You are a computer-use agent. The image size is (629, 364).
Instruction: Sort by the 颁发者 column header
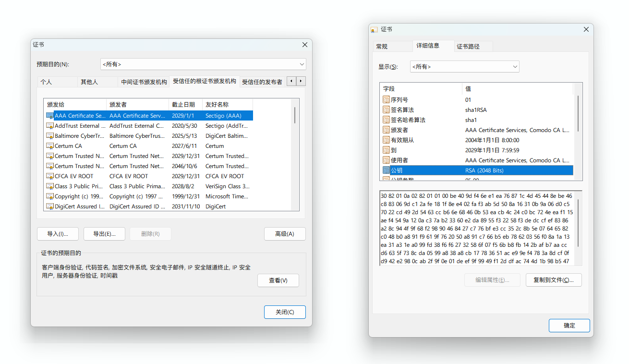[137, 104]
